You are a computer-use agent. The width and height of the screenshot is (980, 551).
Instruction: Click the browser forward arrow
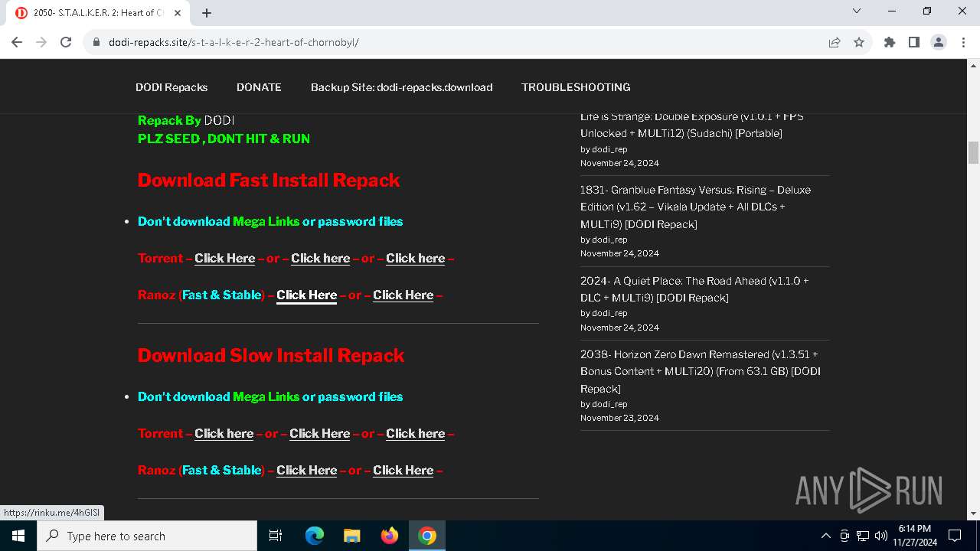tap(41, 42)
